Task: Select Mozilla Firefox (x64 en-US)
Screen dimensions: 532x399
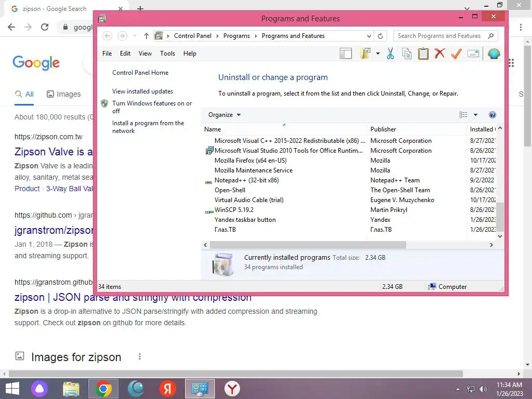Action: point(350,161)
